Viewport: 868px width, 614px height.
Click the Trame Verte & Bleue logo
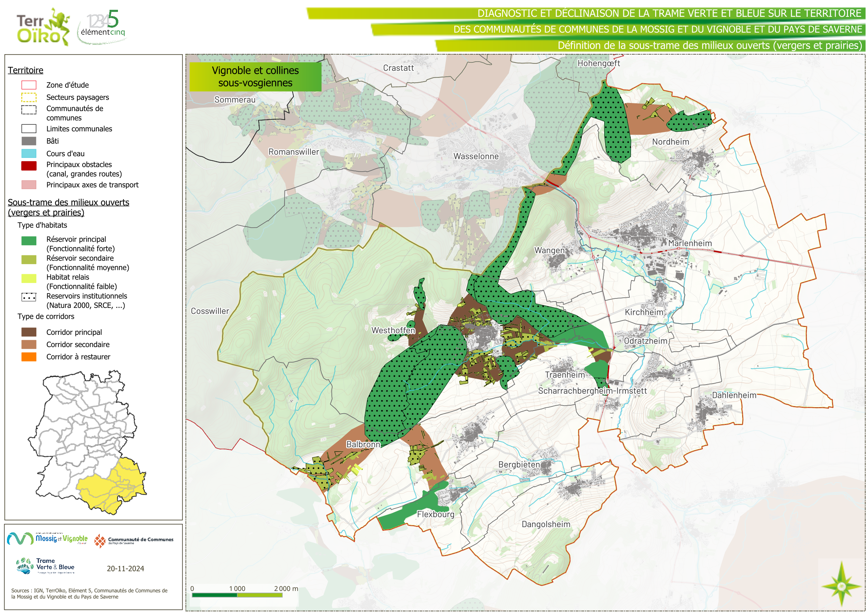(x=45, y=566)
